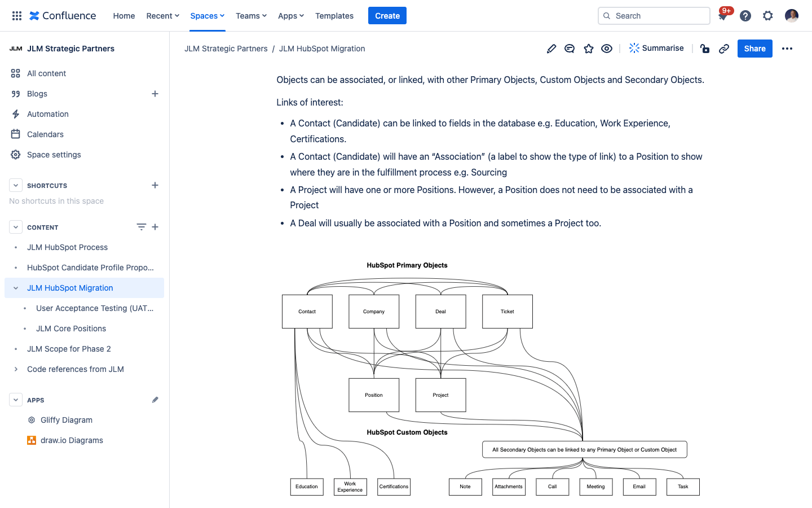Open more actions ellipsis menu
Image resolution: width=812 pixels, height=508 pixels.
pyautogui.click(x=787, y=49)
